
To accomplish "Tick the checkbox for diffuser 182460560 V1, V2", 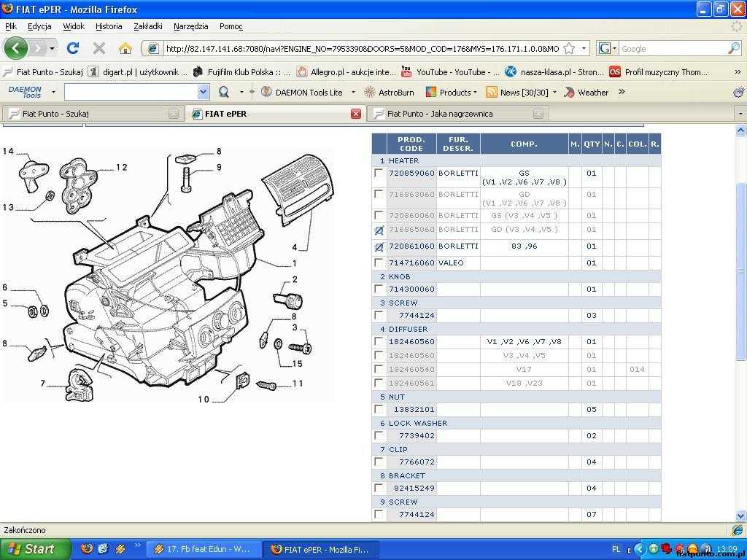I will [x=379, y=341].
